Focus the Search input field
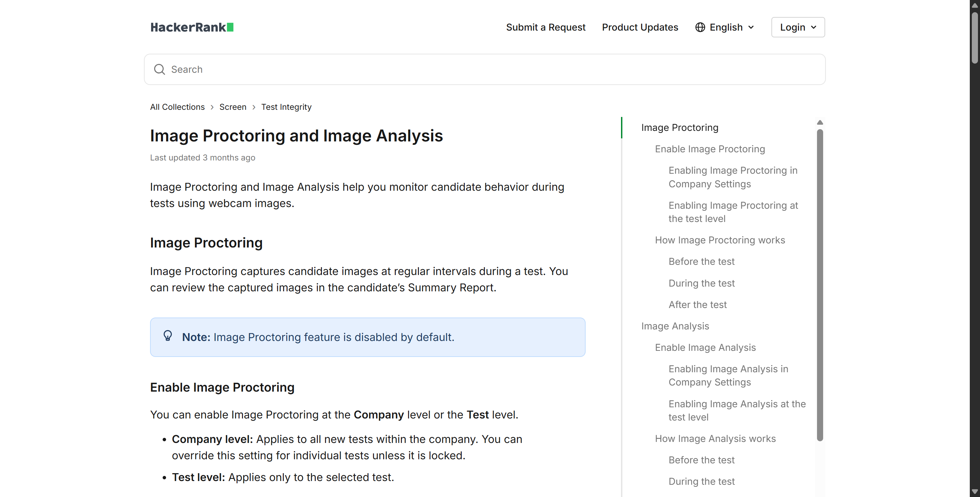 coord(485,69)
